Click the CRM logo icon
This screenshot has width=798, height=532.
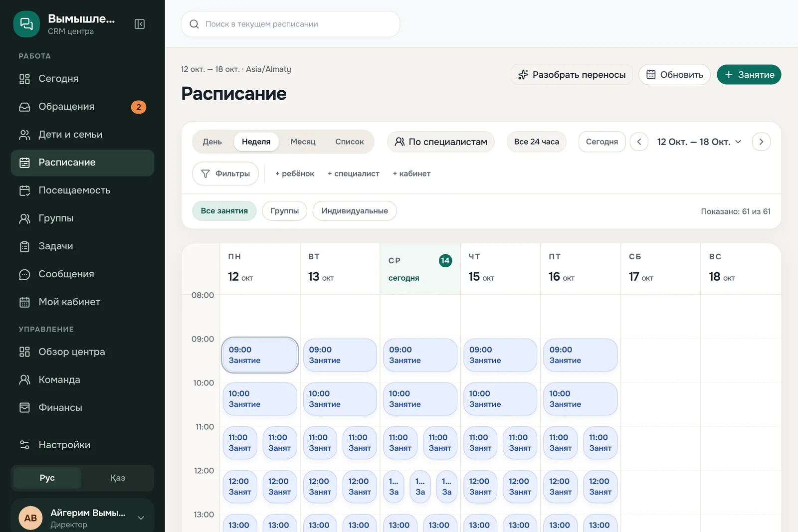coord(26,24)
